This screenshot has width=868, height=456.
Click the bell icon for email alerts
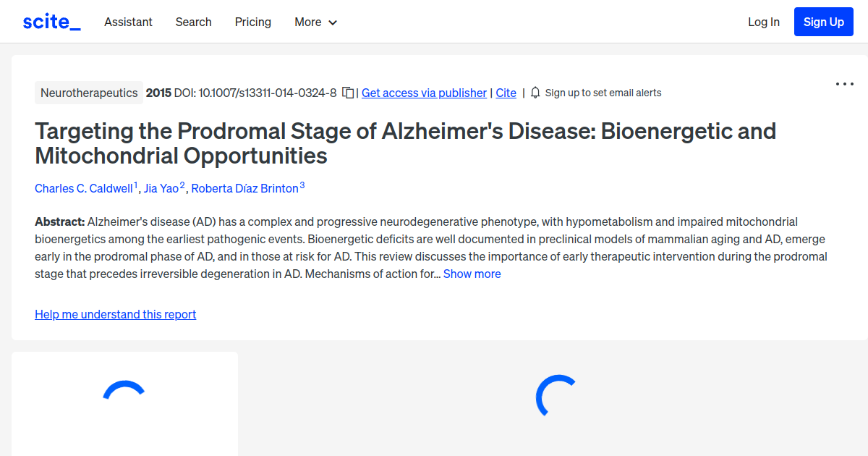tap(535, 93)
